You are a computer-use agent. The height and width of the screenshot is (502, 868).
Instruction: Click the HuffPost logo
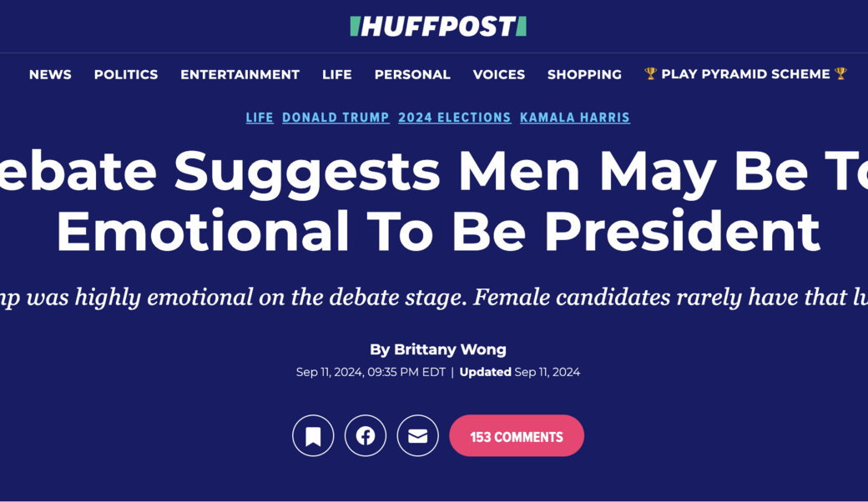pyautogui.click(x=438, y=27)
